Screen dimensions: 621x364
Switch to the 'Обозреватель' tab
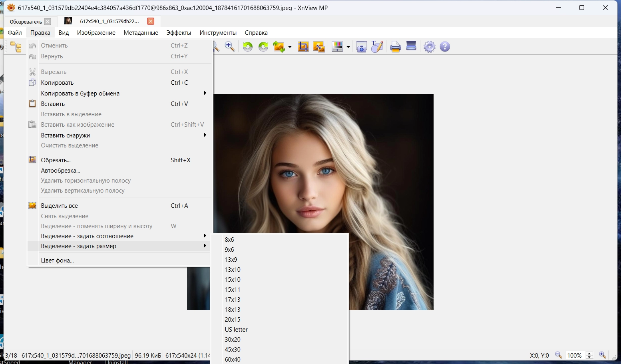point(26,22)
